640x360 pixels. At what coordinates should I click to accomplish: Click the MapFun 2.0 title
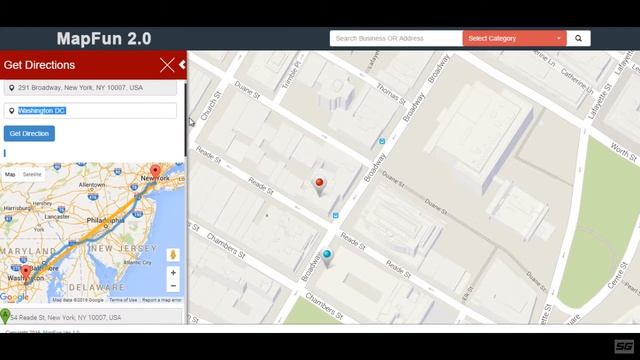click(x=104, y=39)
